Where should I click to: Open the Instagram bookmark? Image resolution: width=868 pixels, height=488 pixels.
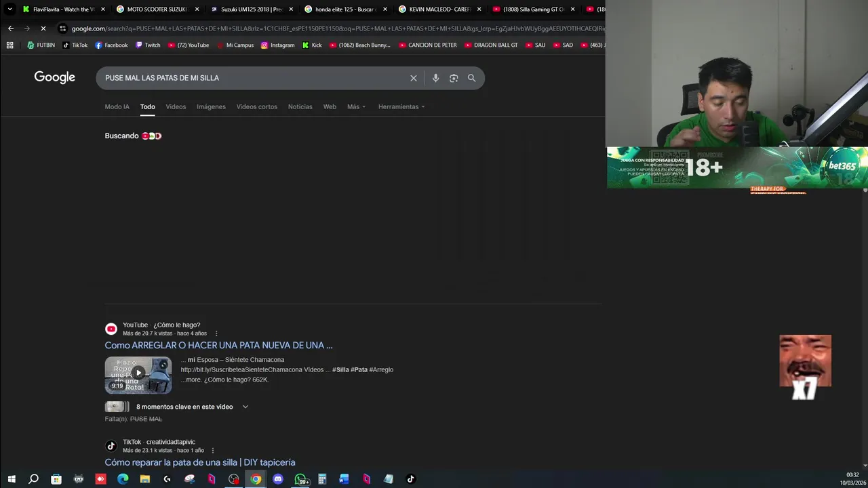277,45
